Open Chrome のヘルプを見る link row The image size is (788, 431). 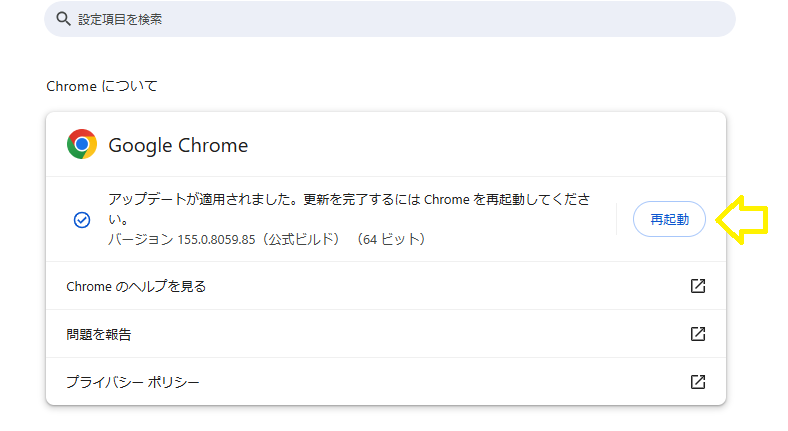click(386, 286)
